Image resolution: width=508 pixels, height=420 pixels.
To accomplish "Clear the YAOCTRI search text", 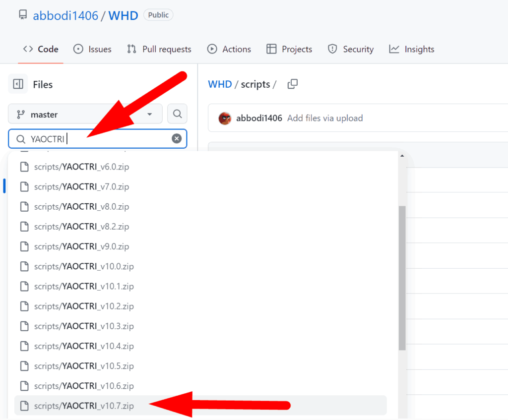I will tap(177, 139).
